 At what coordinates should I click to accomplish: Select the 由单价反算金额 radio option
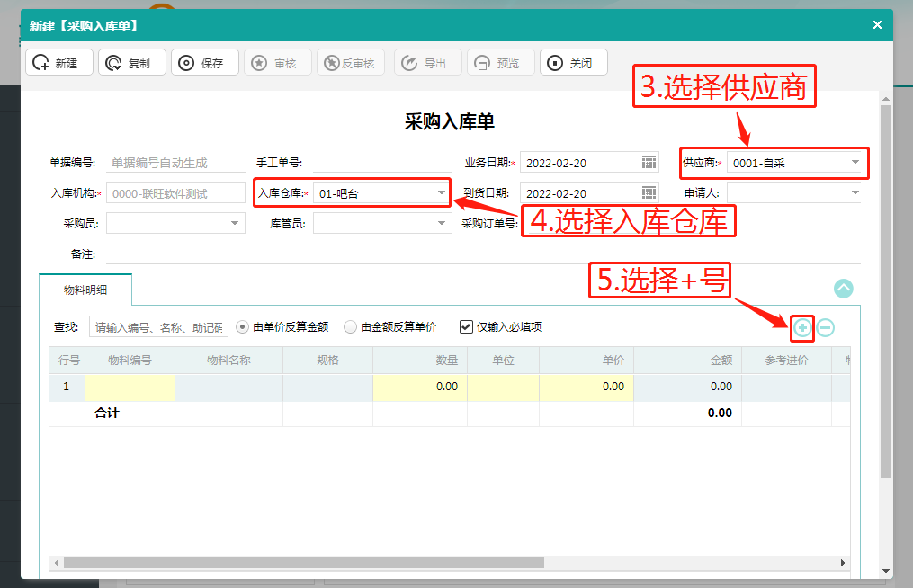point(242,327)
